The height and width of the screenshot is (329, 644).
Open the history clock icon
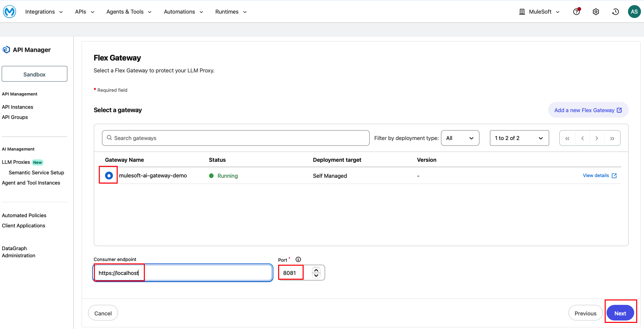coord(615,12)
